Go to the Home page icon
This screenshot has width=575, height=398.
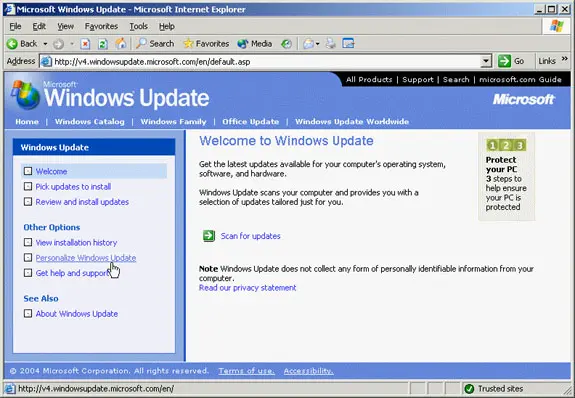pos(120,44)
